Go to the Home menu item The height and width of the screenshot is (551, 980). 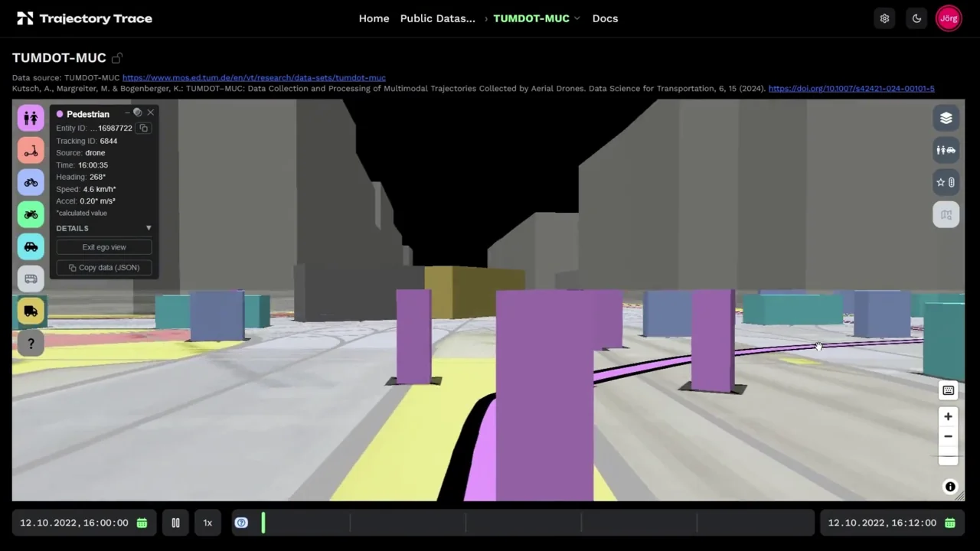(374, 18)
